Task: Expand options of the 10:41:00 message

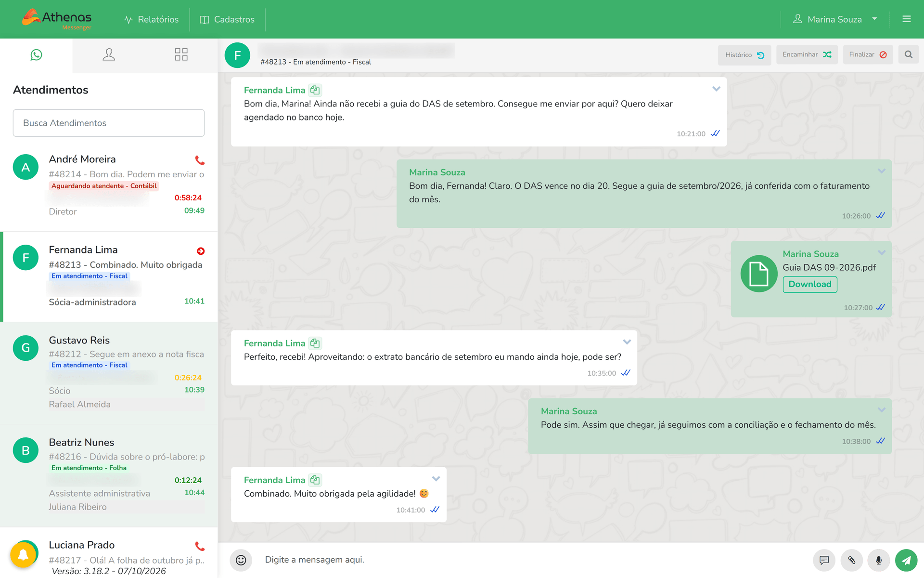Action: (436, 479)
